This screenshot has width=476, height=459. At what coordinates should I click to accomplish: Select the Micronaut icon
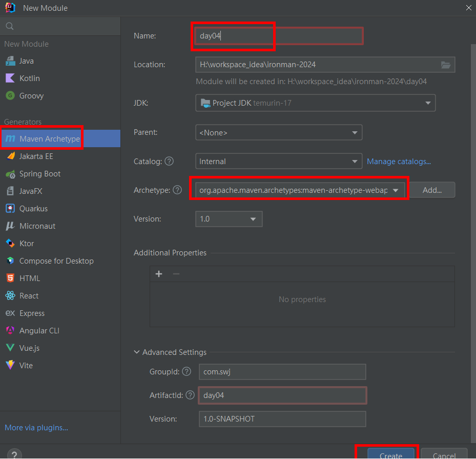point(10,226)
